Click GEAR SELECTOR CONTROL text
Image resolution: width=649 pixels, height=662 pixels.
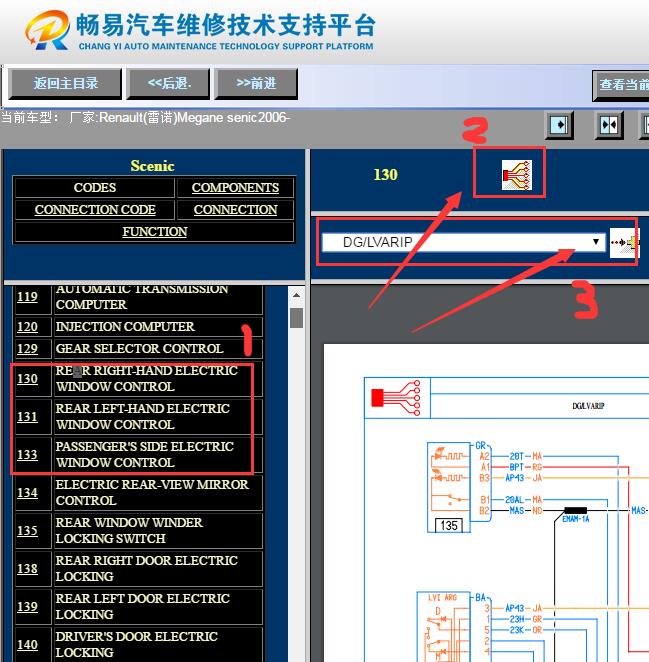[139, 349]
